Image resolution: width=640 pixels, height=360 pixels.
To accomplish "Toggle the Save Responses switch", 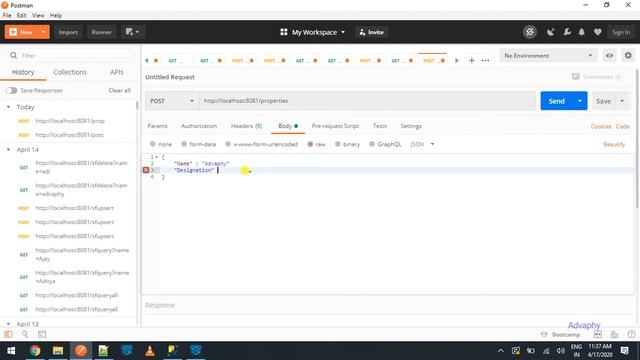I will [11, 90].
